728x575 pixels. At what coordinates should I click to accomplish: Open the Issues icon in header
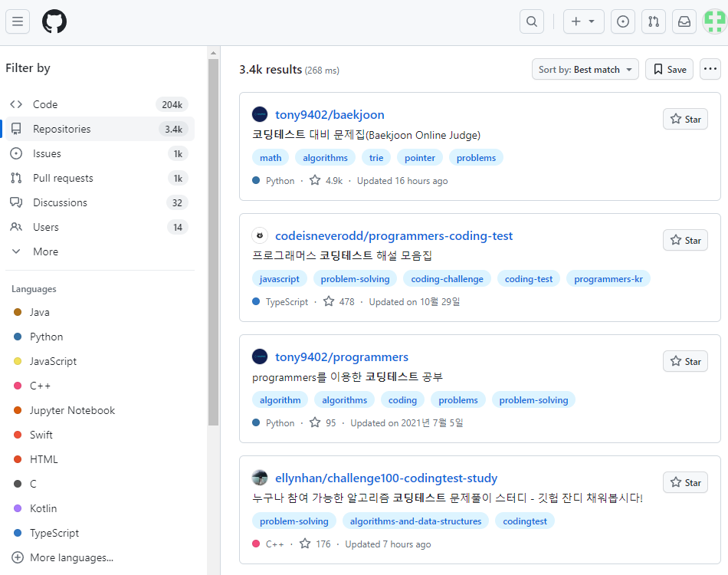(622, 21)
